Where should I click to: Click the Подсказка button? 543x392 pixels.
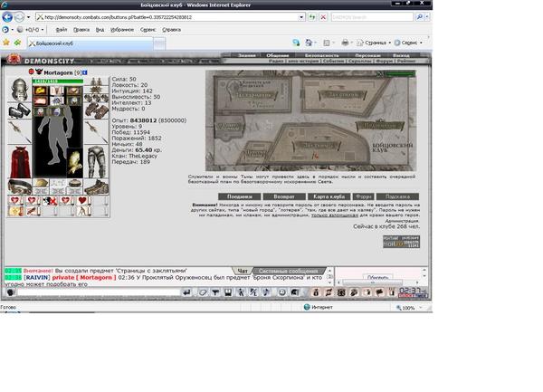[x=397, y=196]
